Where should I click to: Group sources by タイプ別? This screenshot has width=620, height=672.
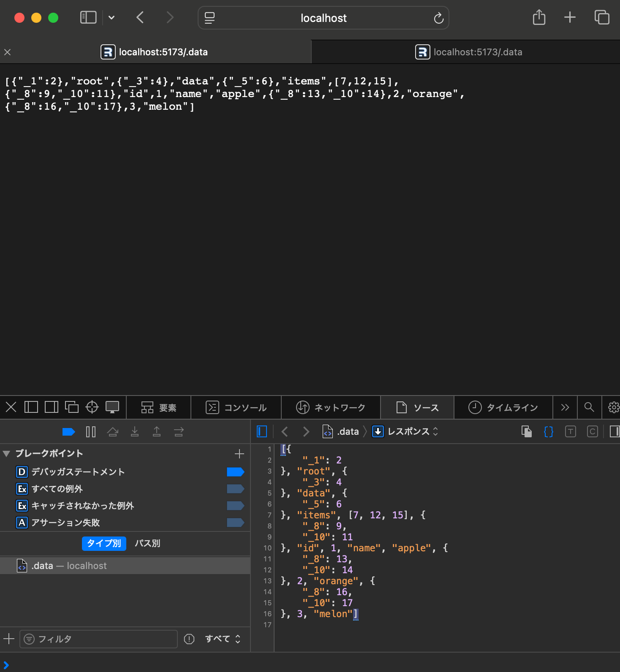click(104, 543)
